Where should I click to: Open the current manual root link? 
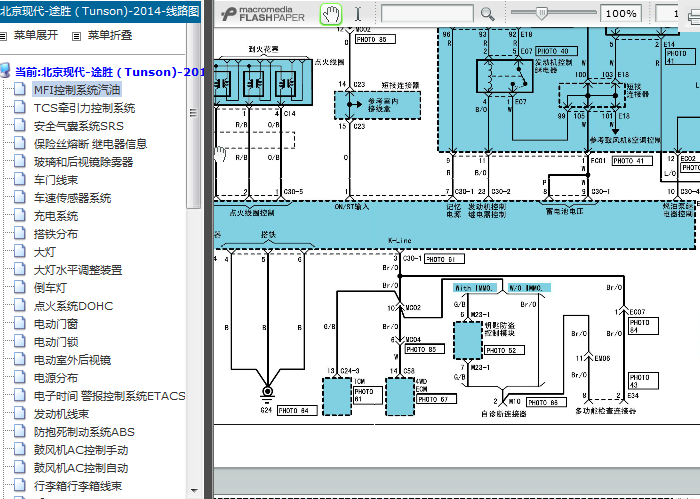click(110, 72)
